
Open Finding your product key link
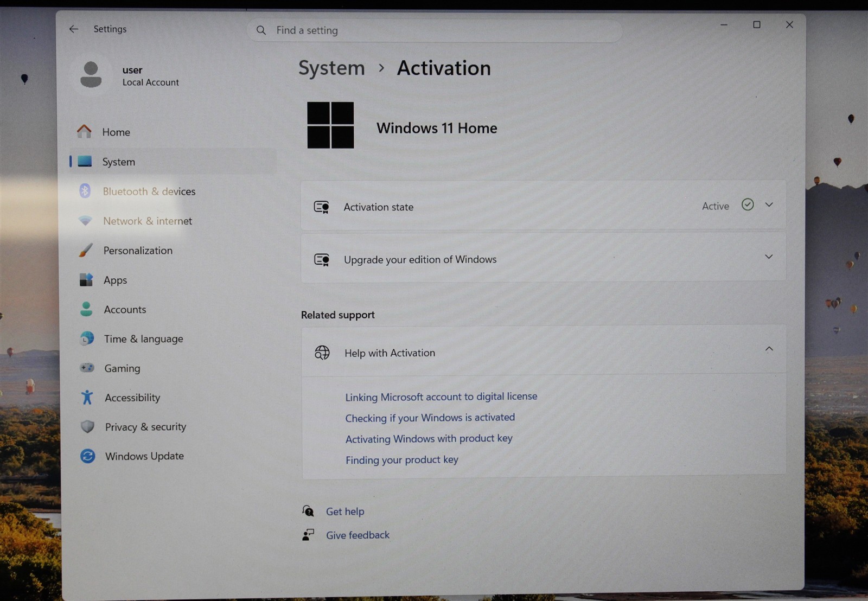[x=402, y=459]
